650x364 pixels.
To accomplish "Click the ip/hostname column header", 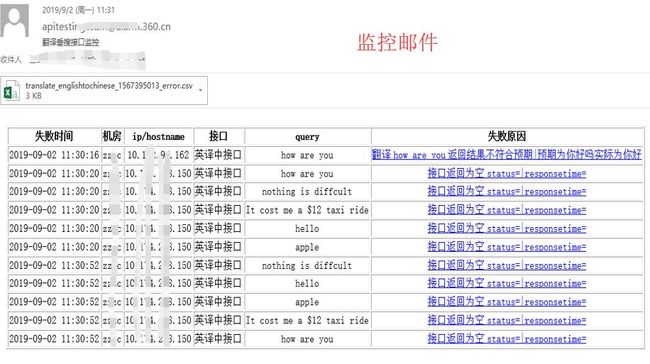I will [158, 136].
